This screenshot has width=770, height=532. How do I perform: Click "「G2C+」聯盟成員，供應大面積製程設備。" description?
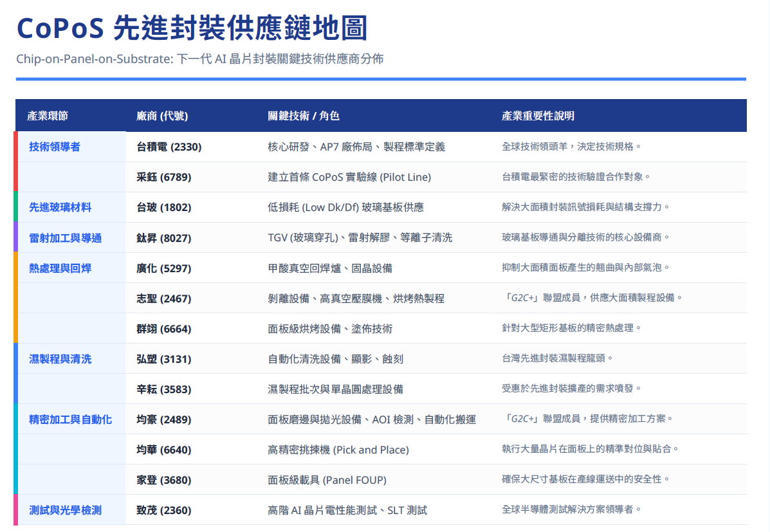pyautogui.click(x=592, y=298)
